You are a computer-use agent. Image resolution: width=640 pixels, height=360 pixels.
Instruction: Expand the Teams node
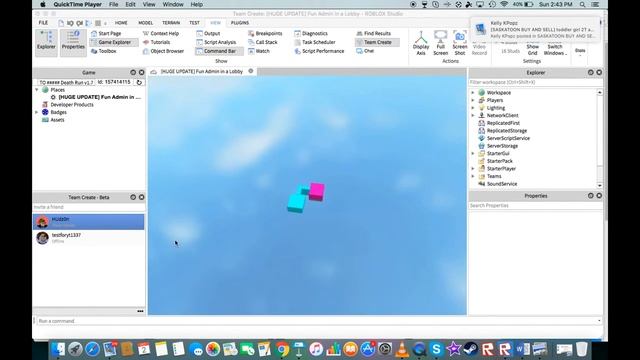coord(473,176)
